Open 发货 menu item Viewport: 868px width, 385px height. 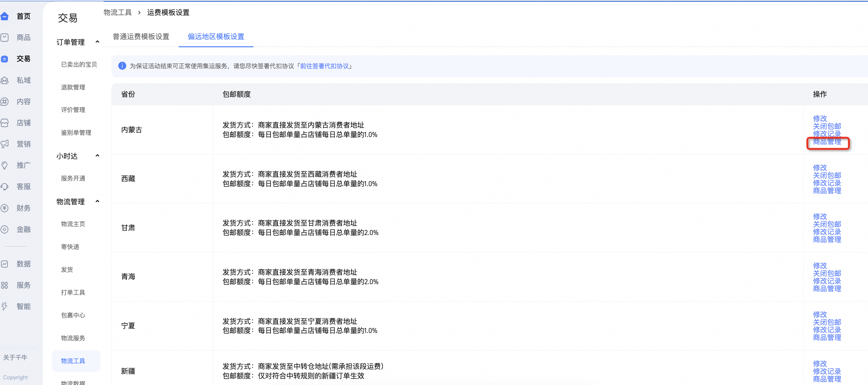click(67, 270)
